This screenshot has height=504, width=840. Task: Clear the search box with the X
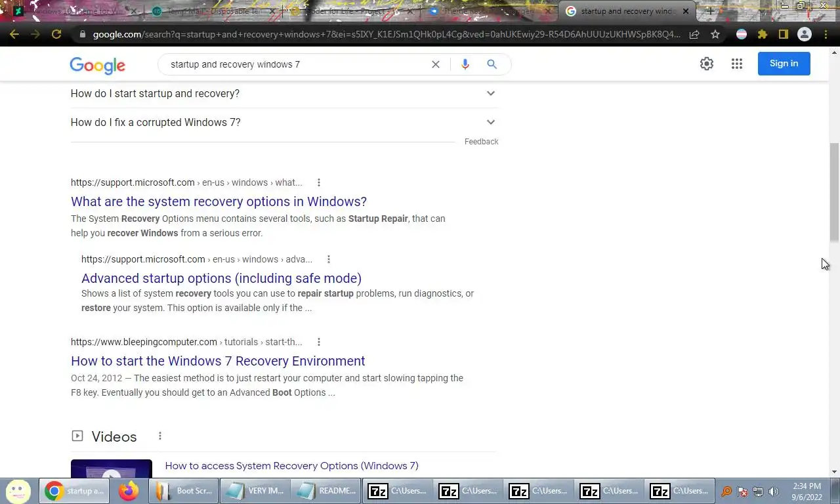[x=435, y=64]
